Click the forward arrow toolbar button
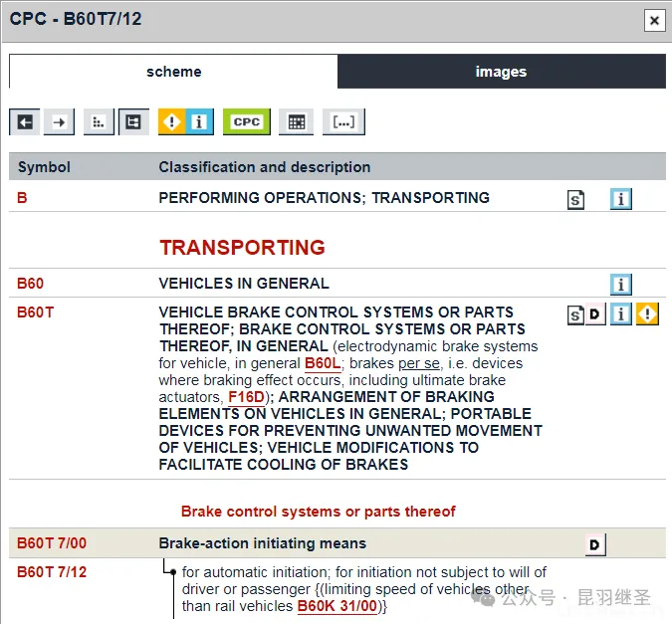672x624 pixels. point(60,121)
